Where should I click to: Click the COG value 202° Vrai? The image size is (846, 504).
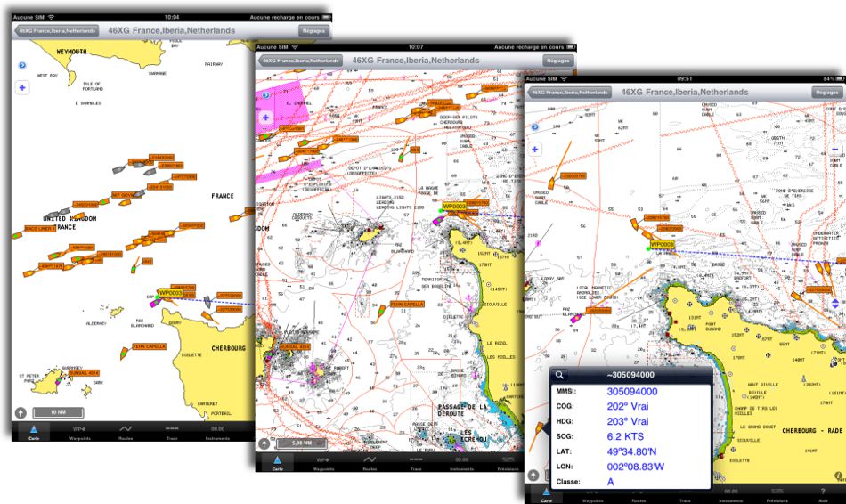pyautogui.click(x=628, y=406)
